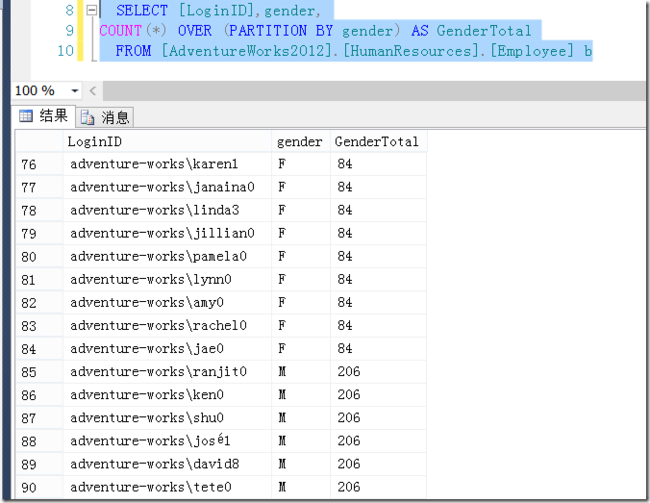This screenshot has height=503, width=650.
Task: Click line number 10 in editor margin
Action: [65, 51]
